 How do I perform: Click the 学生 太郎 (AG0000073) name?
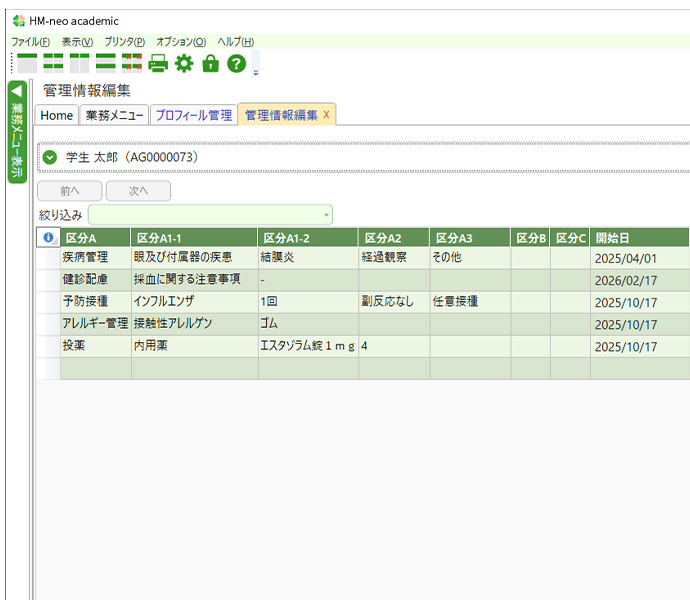(x=132, y=157)
